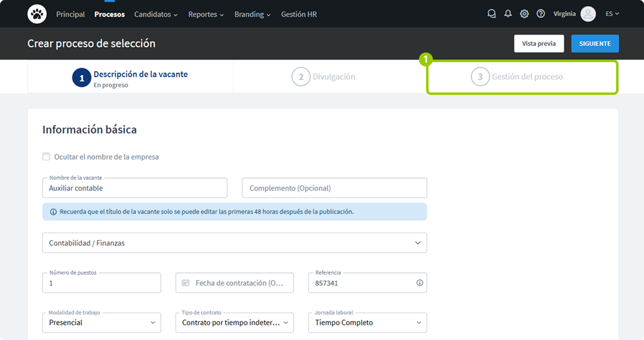The image size is (644, 340).
Task: Click the paw logo icon
Action: tap(37, 14)
